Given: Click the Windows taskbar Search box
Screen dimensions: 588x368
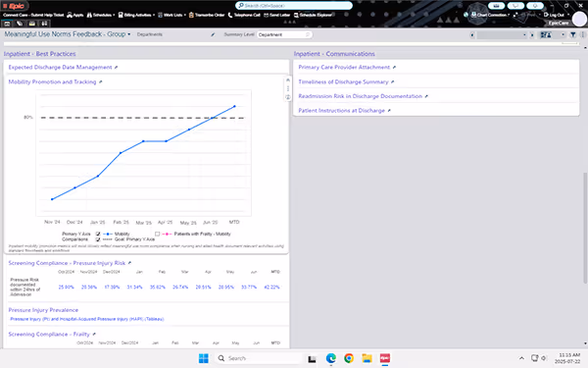Looking at the screenshot, I should pyautogui.click(x=259, y=358).
